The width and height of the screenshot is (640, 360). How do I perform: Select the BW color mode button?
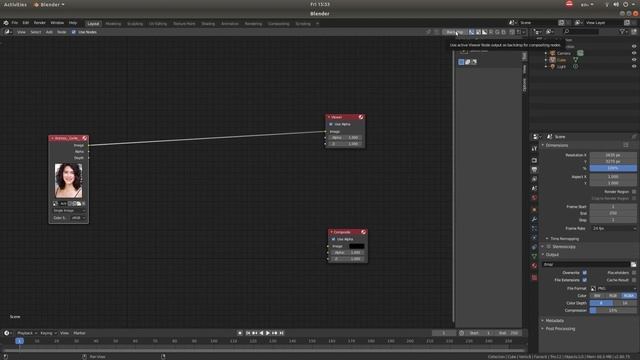click(x=598, y=296)
